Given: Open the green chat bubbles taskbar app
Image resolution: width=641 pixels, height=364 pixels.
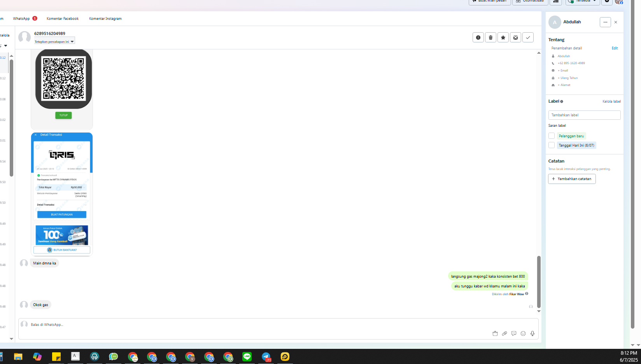Looking at the screenshot, I should coord(114,357).
